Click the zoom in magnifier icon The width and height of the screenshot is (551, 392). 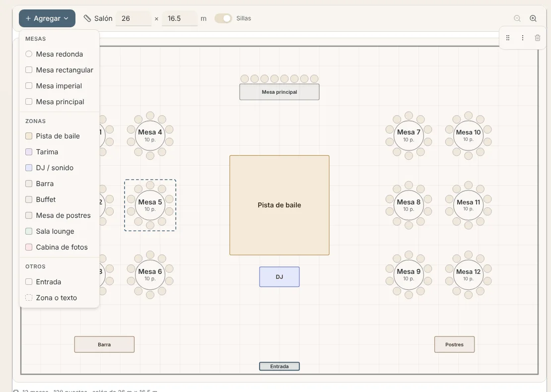point(533,18)
